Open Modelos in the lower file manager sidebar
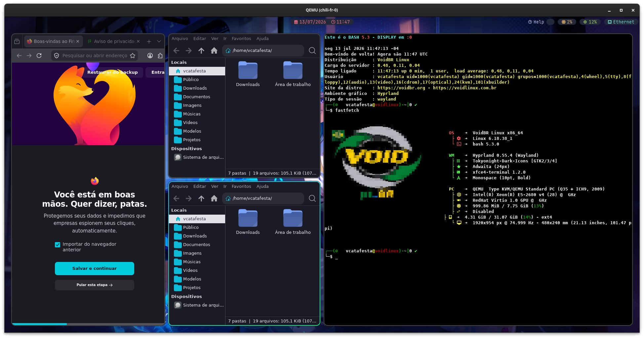The width and height of the screenshot is (644, 338). 197,279
